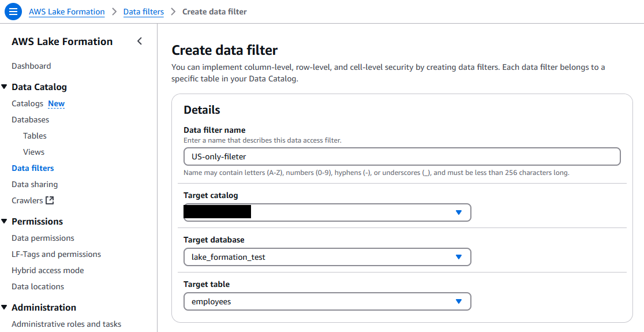The width and height of the screenshot is (644, 332).
Task: Open Databases in the sidebar
Action: pyautogui.click(x=31, y=120)
